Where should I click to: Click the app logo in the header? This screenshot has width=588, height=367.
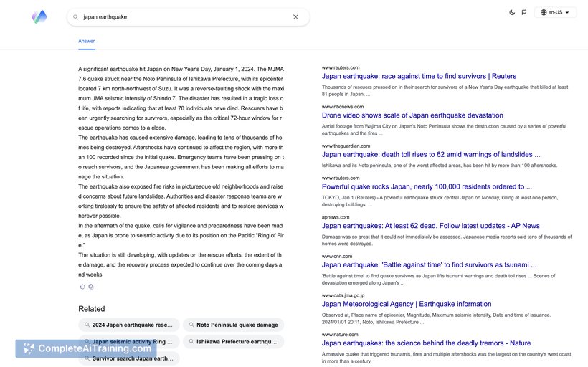click(x=39, y=16)
